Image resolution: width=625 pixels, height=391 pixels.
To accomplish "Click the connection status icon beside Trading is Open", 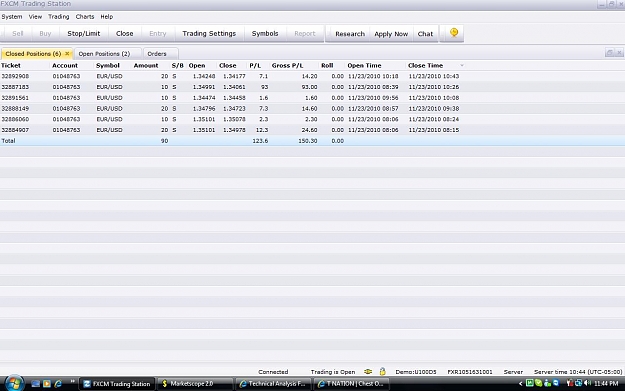I will point(368,371).
